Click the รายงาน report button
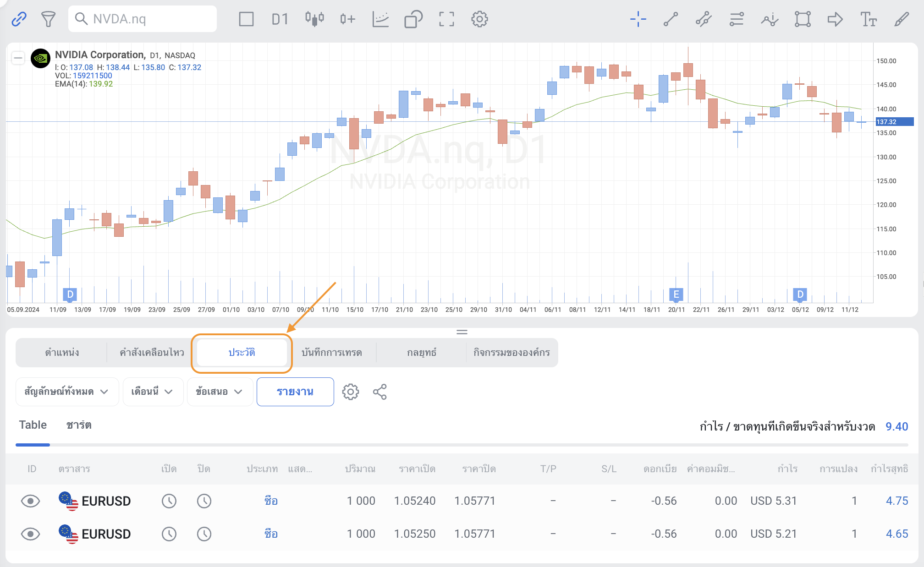 pyautogui.click(x=295, y=392)
